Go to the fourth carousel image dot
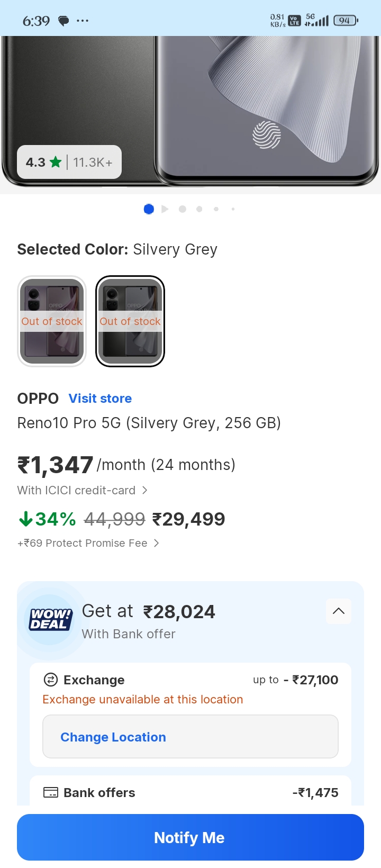The image size is (381, 868). 199,209
